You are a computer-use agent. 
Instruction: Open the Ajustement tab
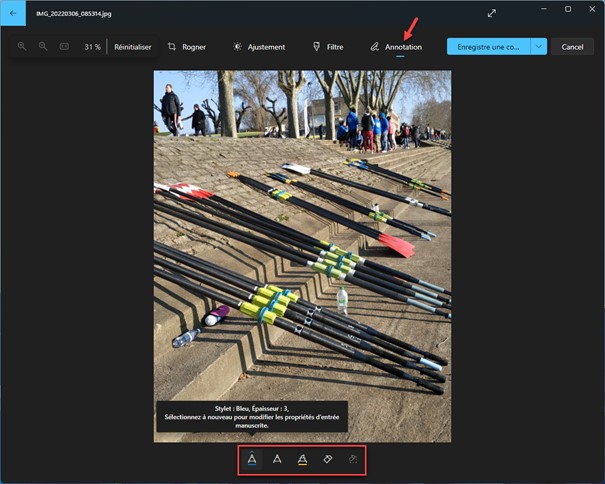click(x=259, y=47)
